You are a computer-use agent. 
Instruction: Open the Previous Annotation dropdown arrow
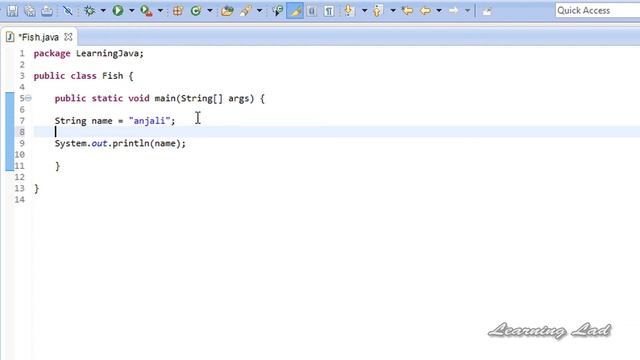tap(393, 11)
